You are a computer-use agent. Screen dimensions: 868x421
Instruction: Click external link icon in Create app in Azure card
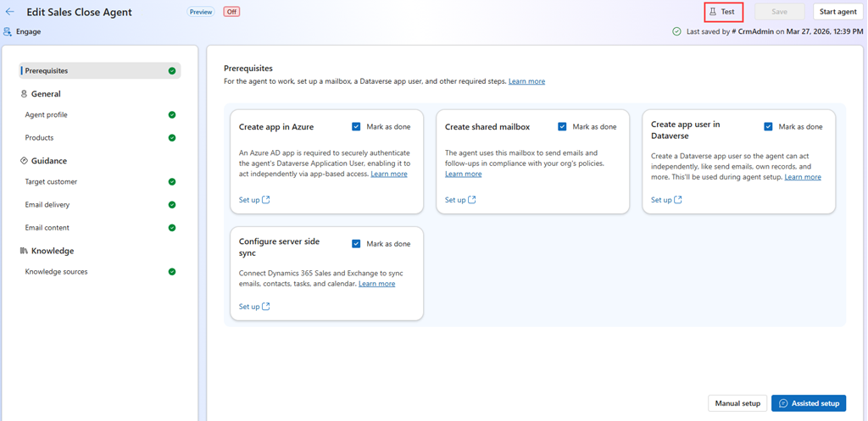tap(265, 200)
